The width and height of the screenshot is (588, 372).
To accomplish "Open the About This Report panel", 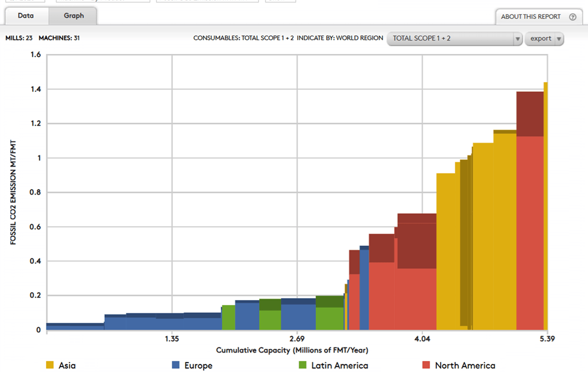I will click(x=530, y=17).
